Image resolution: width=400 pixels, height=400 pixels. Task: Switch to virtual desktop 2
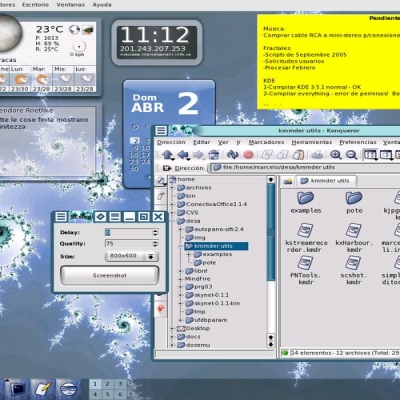(x=107, y=384)
